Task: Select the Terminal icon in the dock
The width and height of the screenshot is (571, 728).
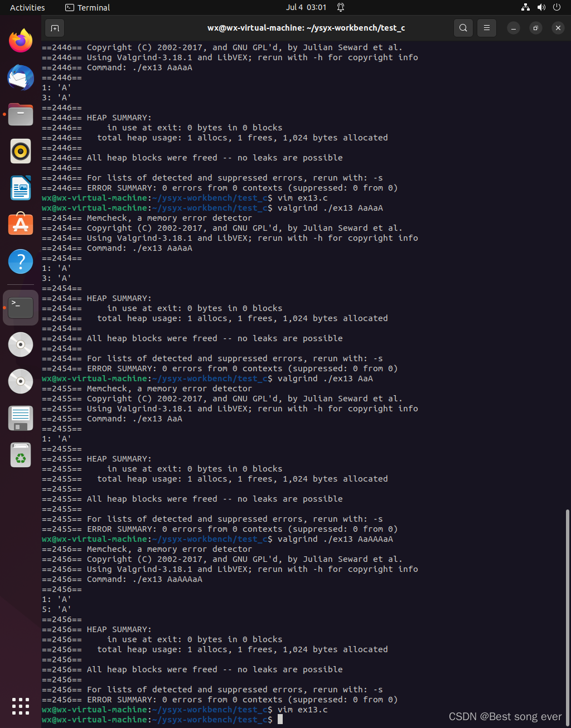Action: click(21, 308)
